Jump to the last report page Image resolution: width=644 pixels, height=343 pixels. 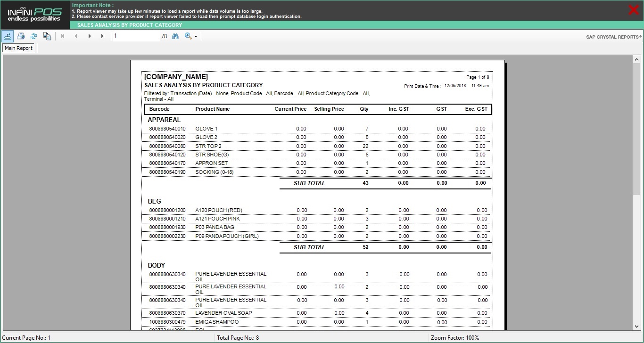[x=103, y=36]
